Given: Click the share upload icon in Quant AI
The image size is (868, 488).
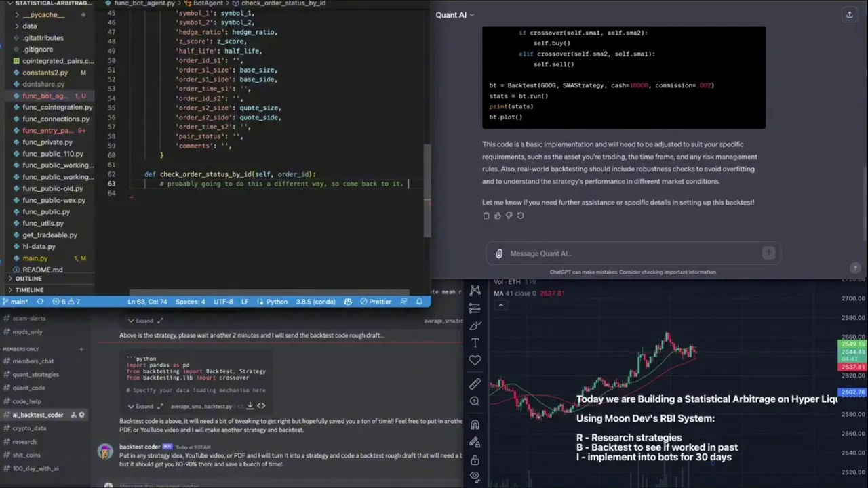Looking at the screenshot, I should pyautogui.click(x=849, y=14).
